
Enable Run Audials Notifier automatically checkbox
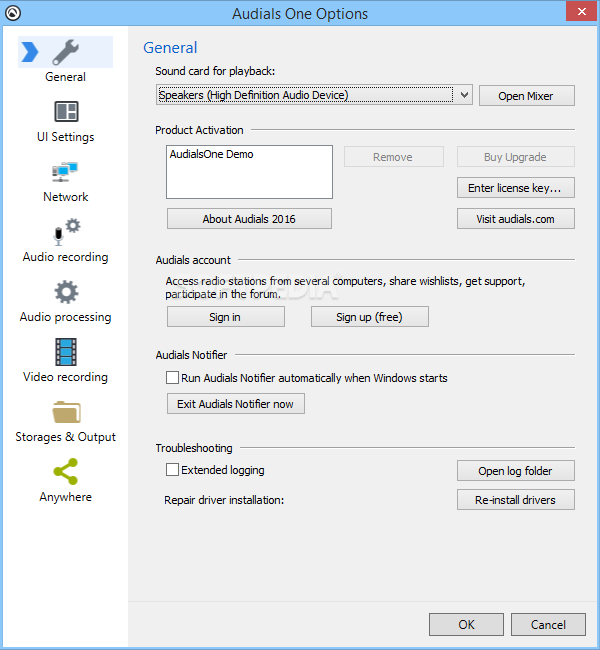172,378
